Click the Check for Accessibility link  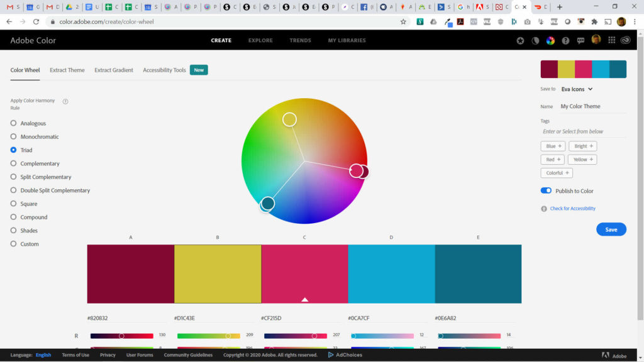point(572,209)
